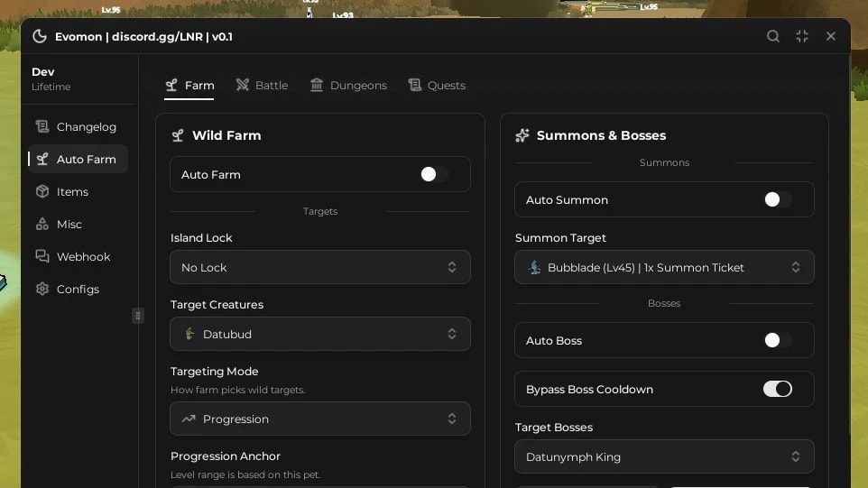Open the Quests tab
868x488 pixels.
tap(437, 85)
